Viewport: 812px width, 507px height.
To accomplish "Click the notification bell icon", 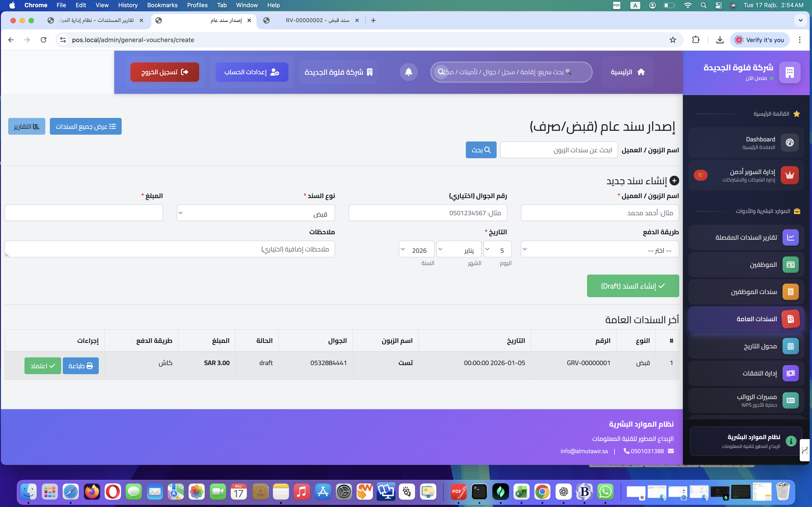I will coord(408,72).
